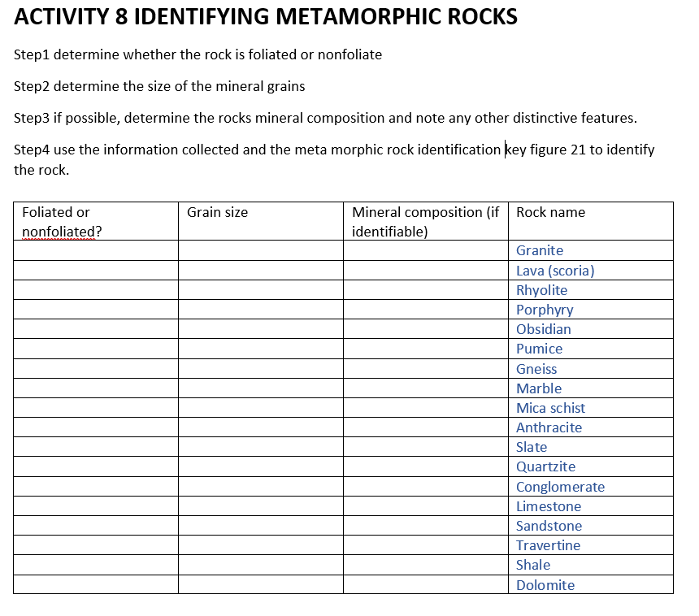Open the Pumice hyperlink

539,349
